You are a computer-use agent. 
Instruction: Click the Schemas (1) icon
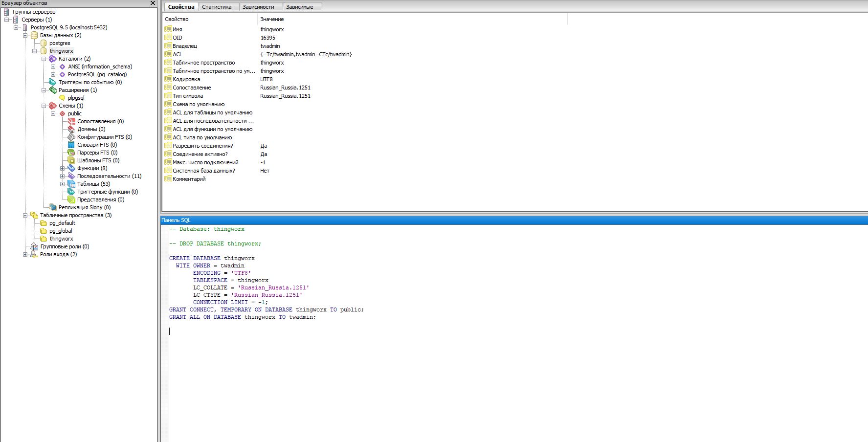[x=53, y=106]
